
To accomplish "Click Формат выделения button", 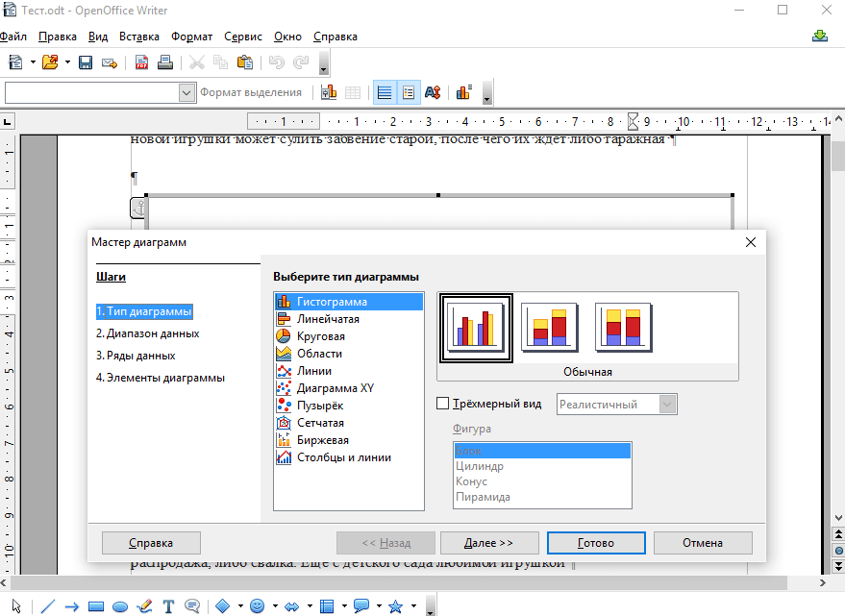I will click(251, 92).
